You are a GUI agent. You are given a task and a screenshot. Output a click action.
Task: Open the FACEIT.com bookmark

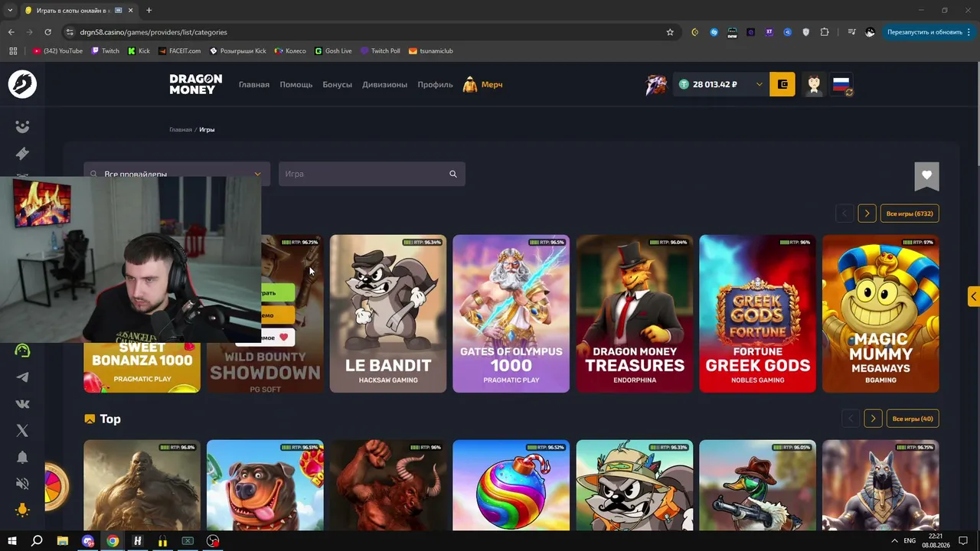(179, 51)
